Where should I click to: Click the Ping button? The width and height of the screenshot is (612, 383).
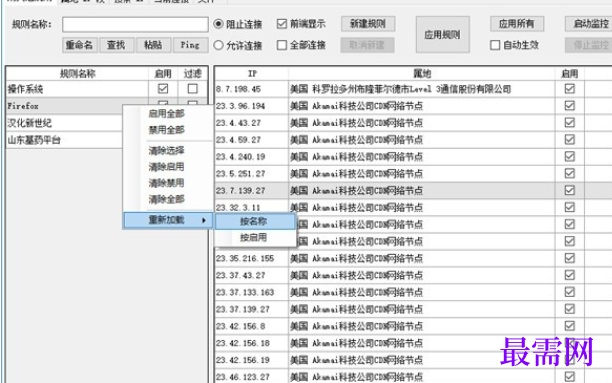click(x=190, y=45)
